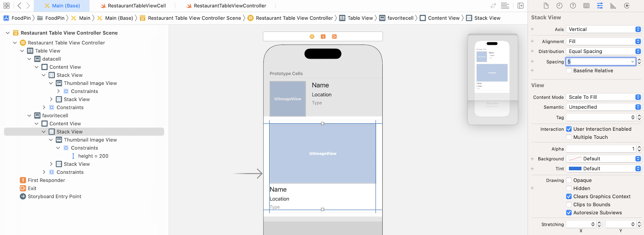Open the Content Mode dropdown
The width and height of the screenshot is (644, 235).
coord(603,97)
